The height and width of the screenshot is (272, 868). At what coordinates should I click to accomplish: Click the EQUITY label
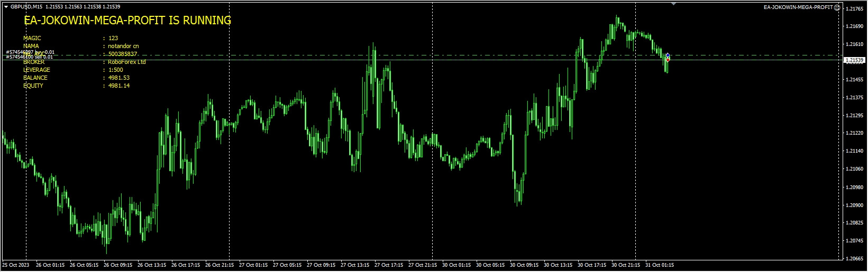tap(33, 86)
